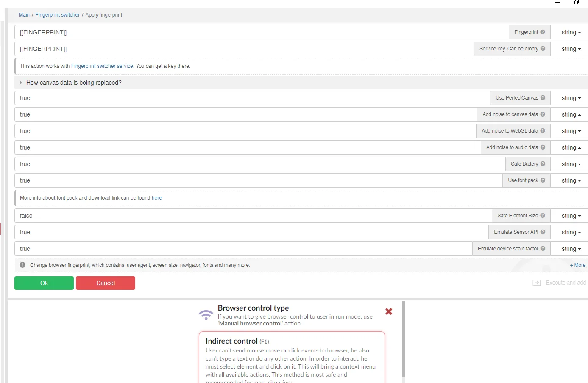This screenshot has width=588, height=383.
Task: Confirm with the green Ok button
Action: (44, 283)
